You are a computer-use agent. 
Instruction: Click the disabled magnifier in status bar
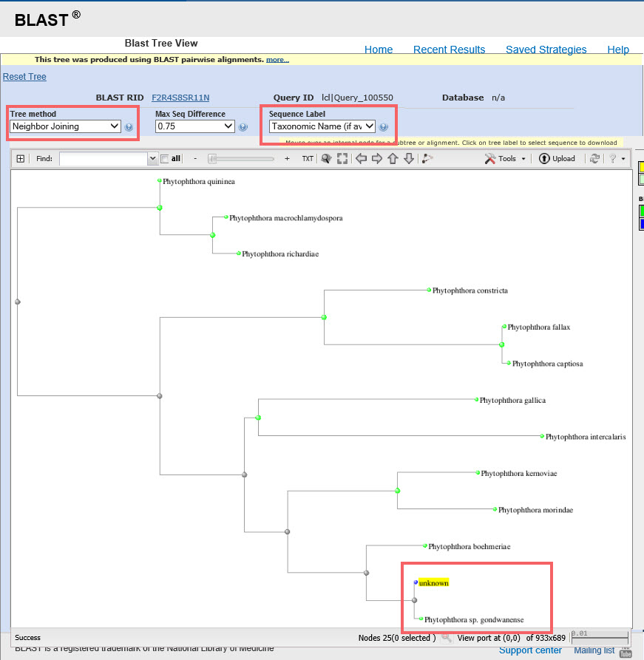[x=446, y=638]
